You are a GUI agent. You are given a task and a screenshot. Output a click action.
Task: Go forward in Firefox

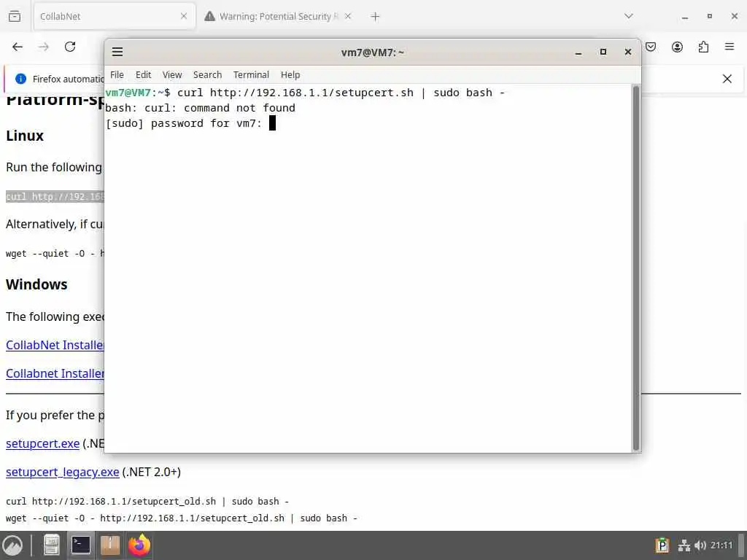44,47
